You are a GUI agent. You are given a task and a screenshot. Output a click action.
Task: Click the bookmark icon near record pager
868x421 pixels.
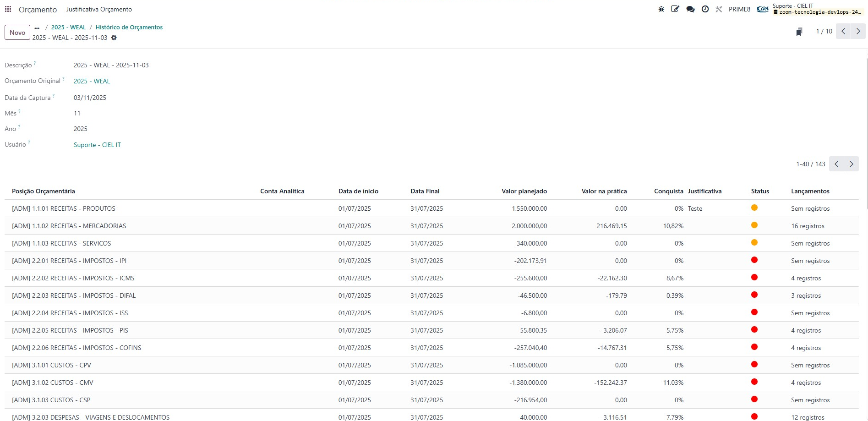[799, 32]
